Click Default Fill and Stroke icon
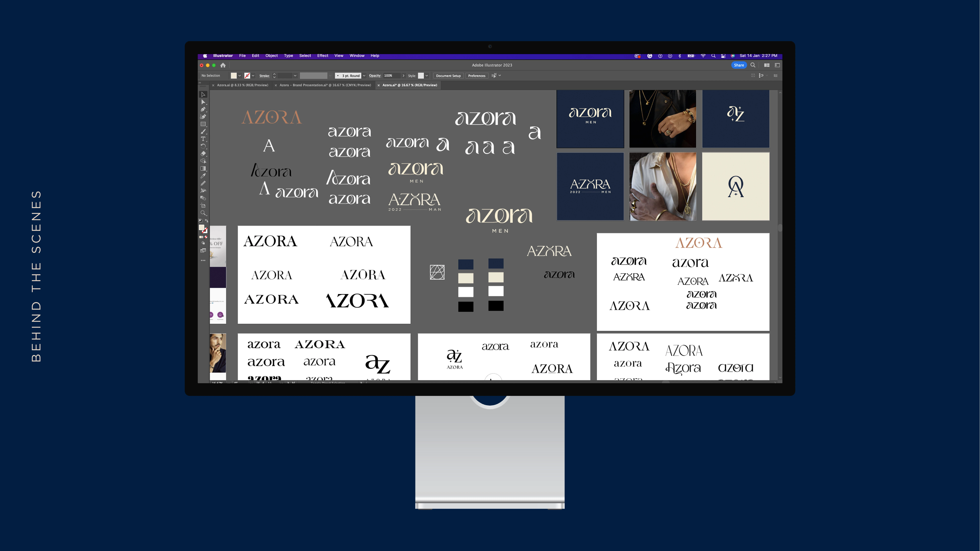This screenshot has width=980, height=551. 201,221
